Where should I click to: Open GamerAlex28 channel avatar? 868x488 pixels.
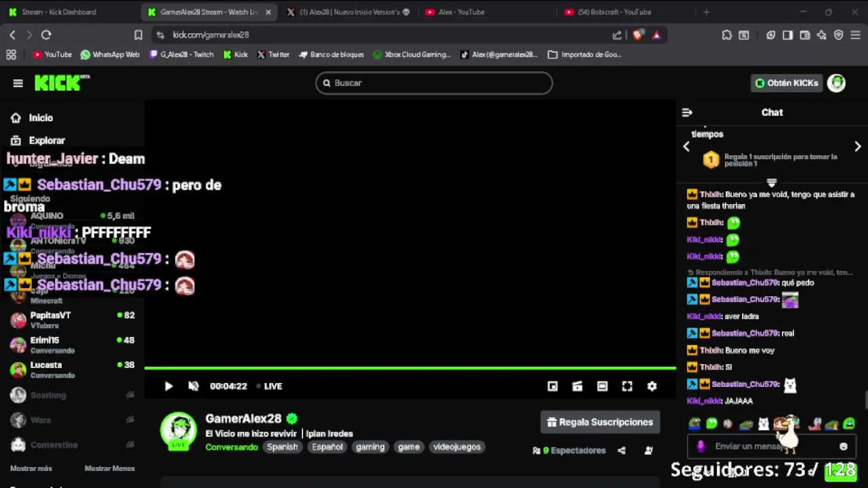click(178, 430)
